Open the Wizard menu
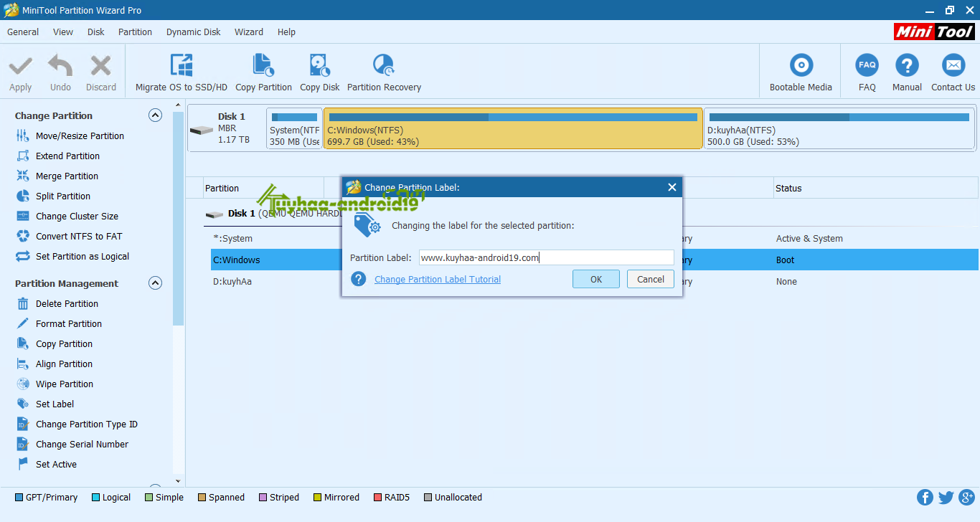 (x=248, y=32)
